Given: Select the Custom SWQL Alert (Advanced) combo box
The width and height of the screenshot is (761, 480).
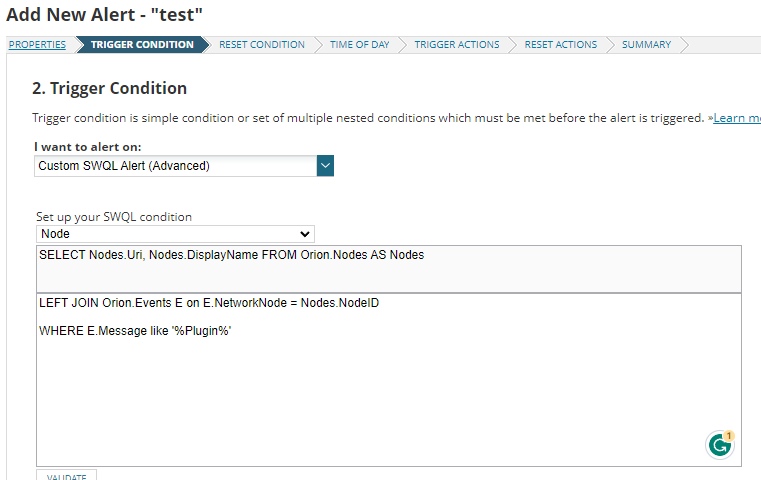Looking at the screenshot, I should point(175,166).
